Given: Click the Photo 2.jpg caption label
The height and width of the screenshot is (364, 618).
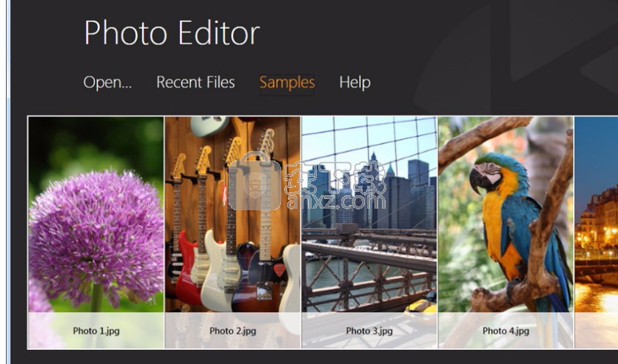Looking at the screenshot, I should coord(232,331).
